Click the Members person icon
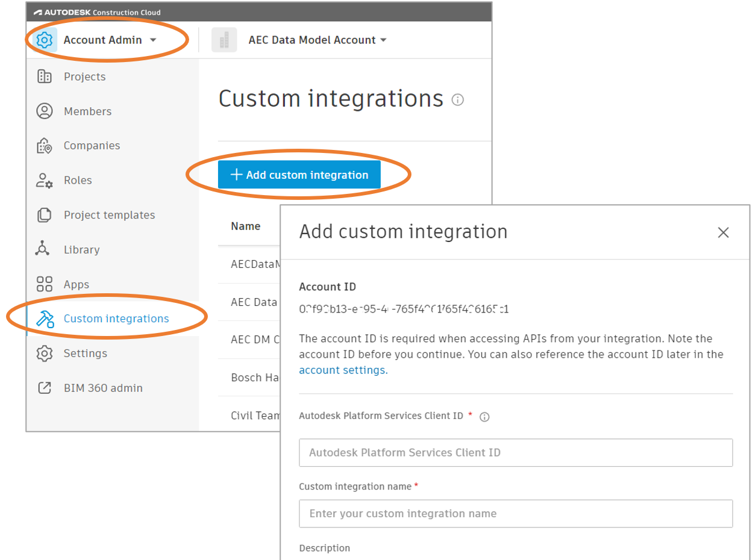This screenshot has height=560, width=753. (x=45, y=111)
